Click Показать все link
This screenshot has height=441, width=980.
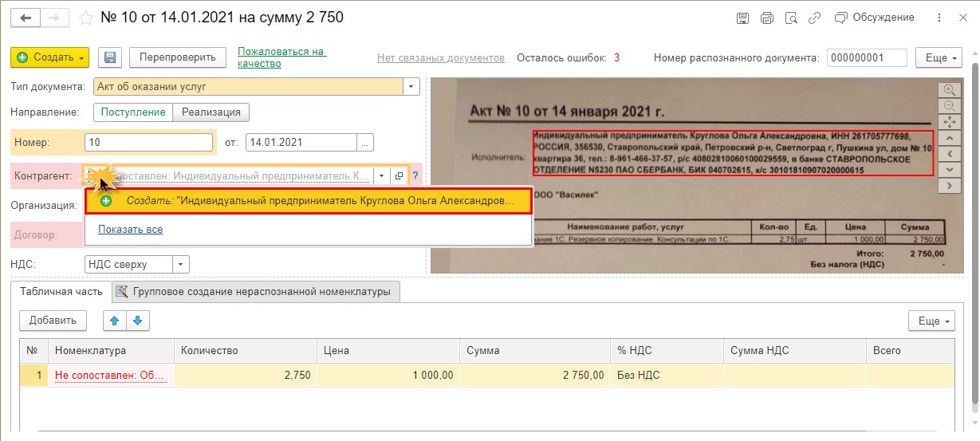point(130,230)
